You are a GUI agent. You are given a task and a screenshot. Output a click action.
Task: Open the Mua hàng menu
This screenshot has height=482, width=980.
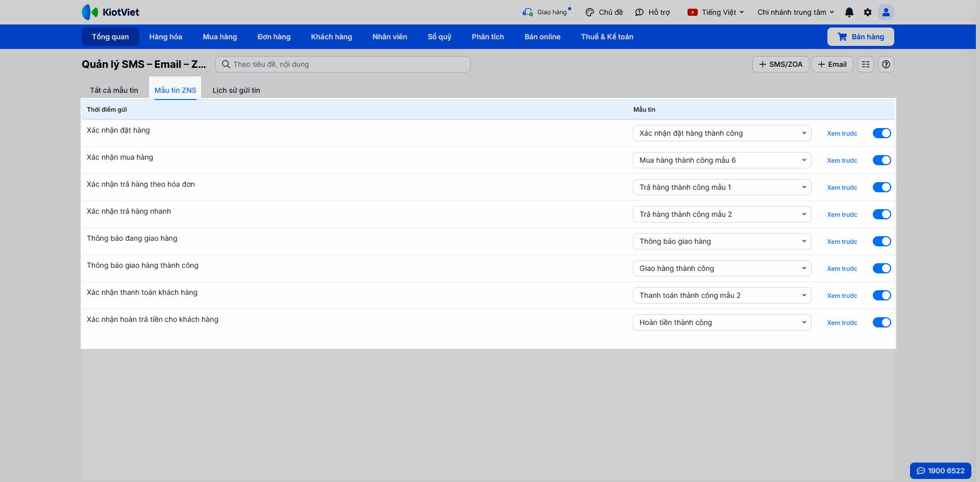click(220, 37)
